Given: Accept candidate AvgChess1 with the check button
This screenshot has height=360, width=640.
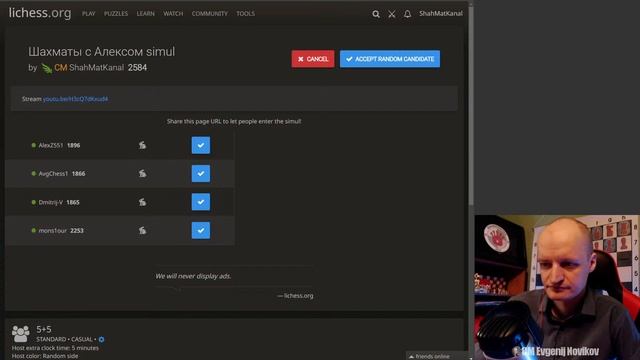Looking at the screenshot, I should pyautogui.click(x=201, y=173).
